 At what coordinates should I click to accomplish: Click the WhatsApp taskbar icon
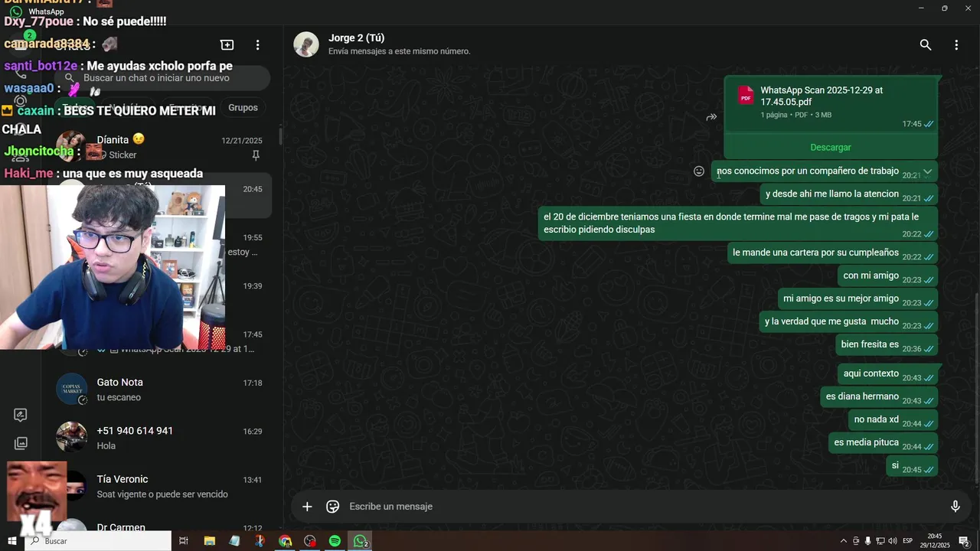[x=360, y=541]
